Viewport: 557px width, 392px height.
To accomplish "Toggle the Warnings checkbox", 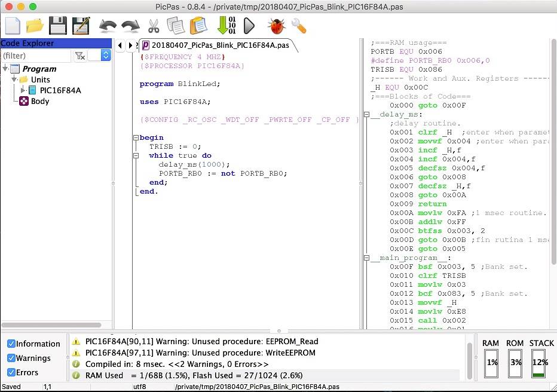I will (x=11, y=358).
